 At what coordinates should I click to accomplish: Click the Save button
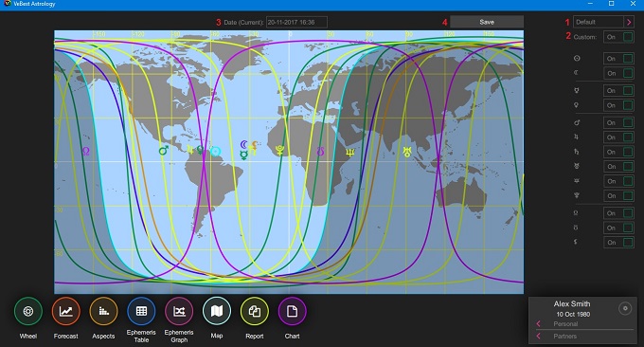[487, 22]
